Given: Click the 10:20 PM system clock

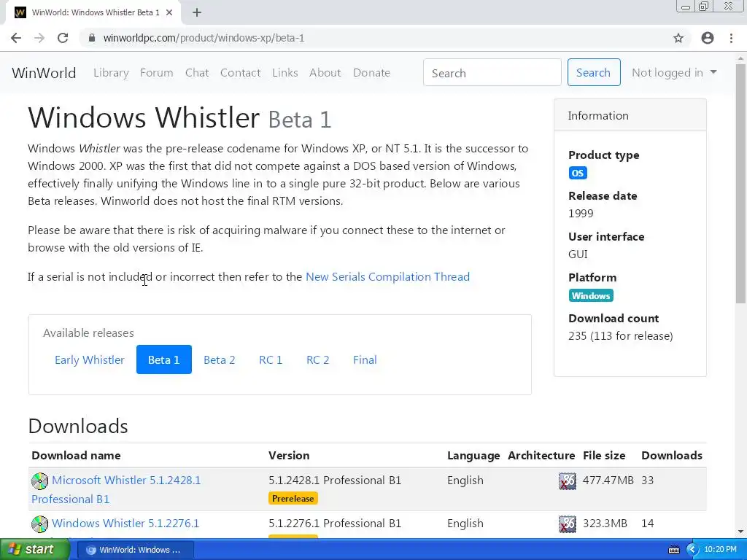Looking at the screenshot, I should (x=720, y=550).
